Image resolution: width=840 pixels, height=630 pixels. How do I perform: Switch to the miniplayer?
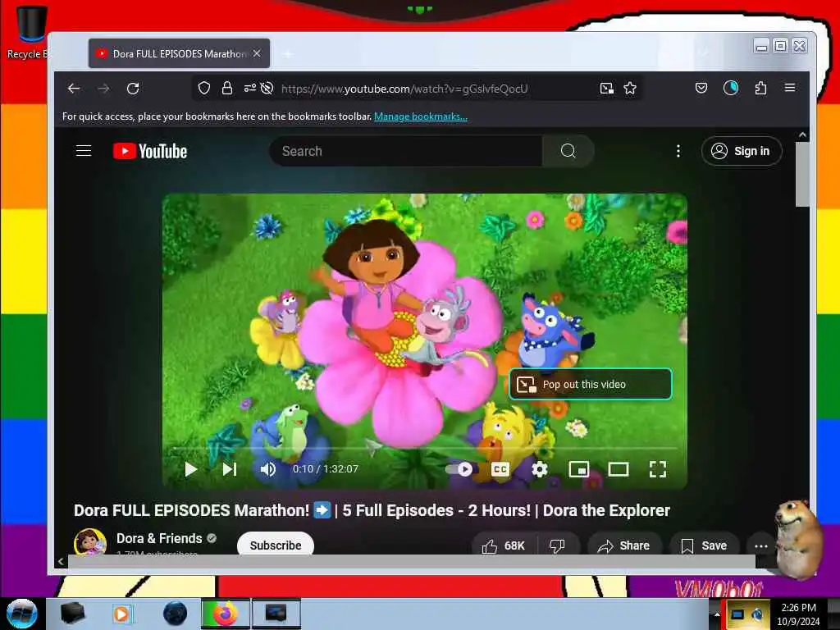point(578,469)
